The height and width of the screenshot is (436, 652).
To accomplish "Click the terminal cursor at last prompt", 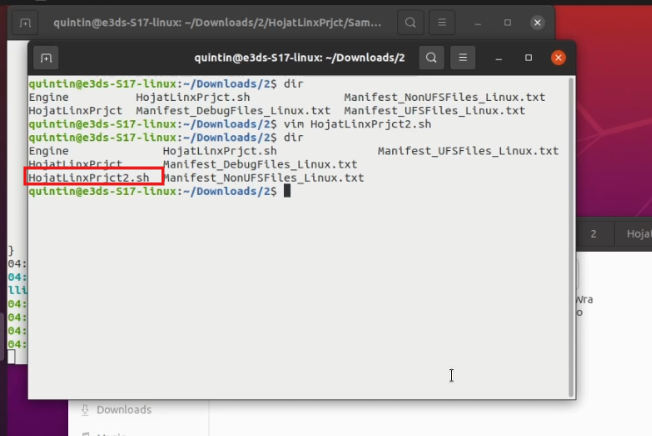I will (x=287, y=191).
